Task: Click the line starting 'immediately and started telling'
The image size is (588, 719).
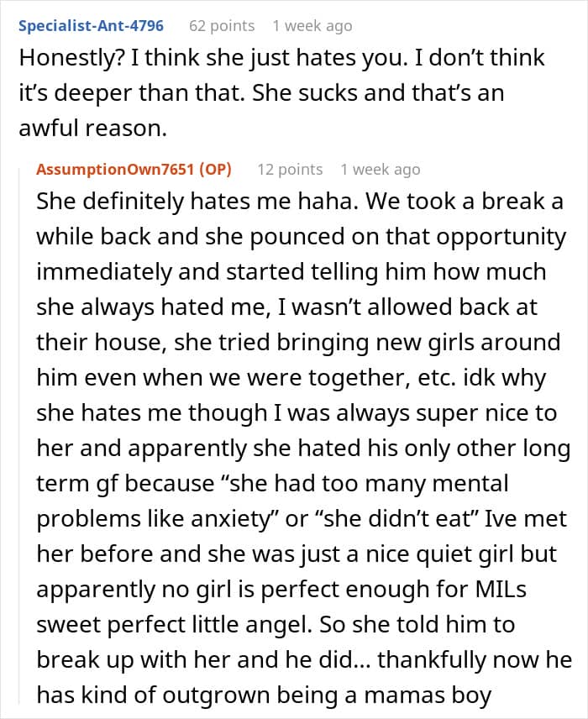Action: click(x=291, y=272)
